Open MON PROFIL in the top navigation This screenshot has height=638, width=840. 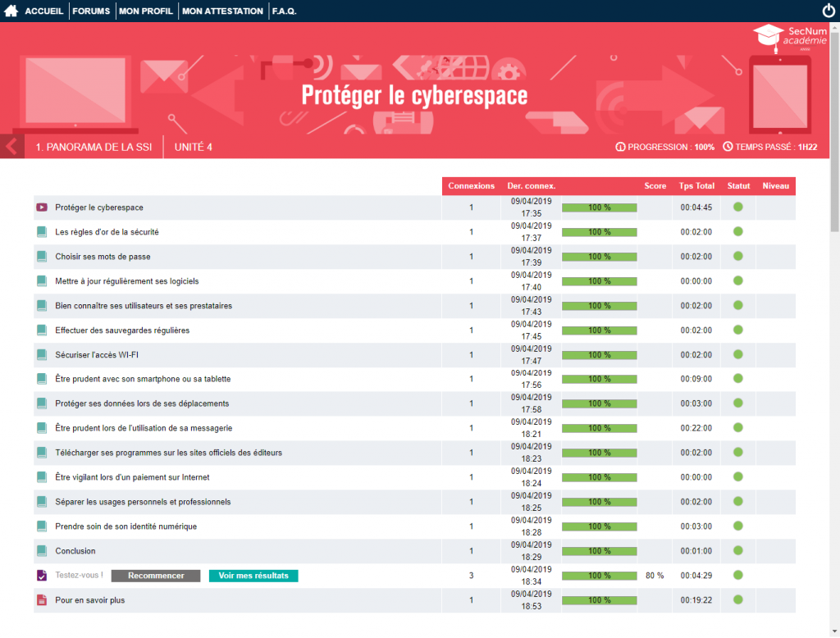[x=145, y=11]
